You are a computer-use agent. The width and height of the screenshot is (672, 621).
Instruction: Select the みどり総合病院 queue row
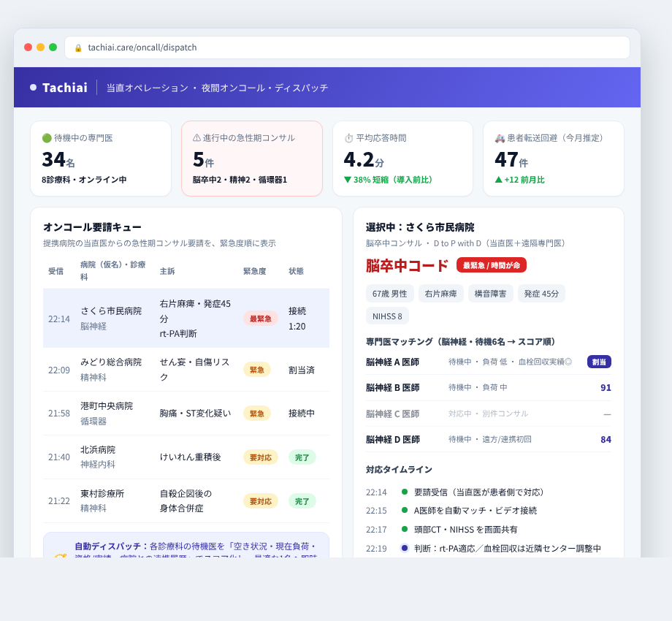pyautogui.click(x=186, y=370)
